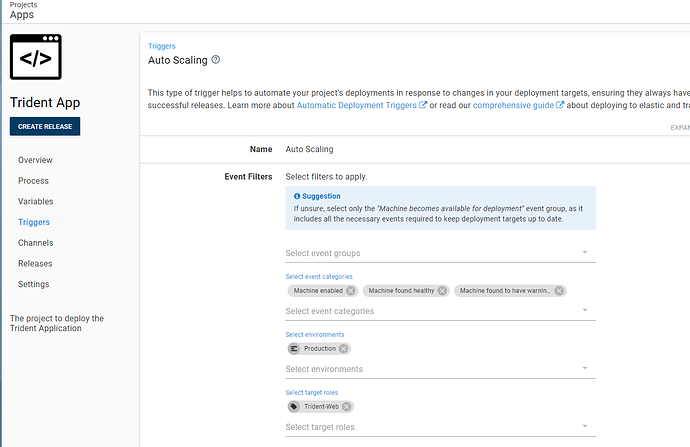Expand the Select event categories dropdown

(585, 311)
